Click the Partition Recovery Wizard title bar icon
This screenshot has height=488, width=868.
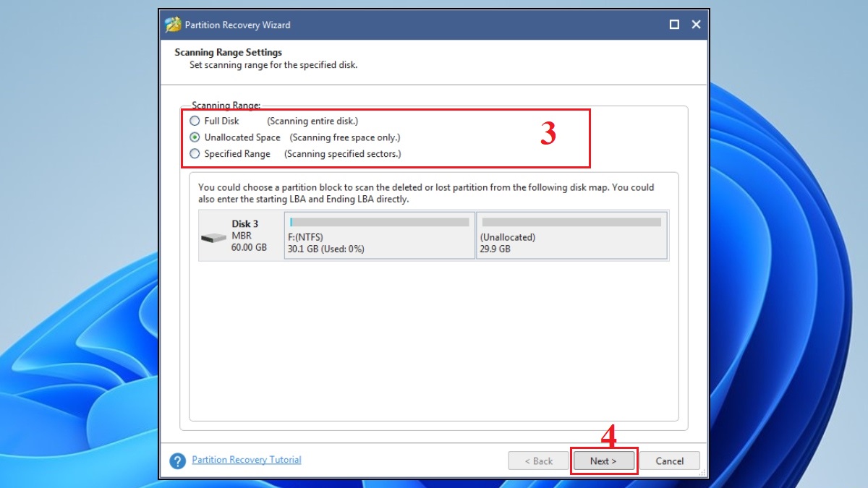(174, 24)
